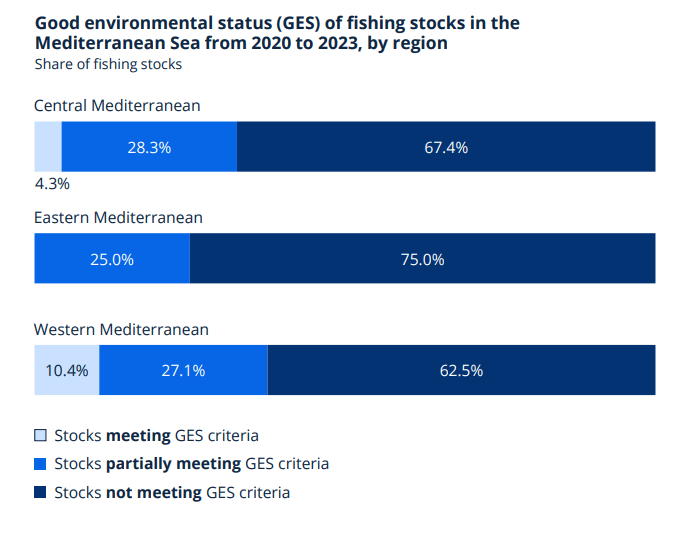Click the small light blue Central Mediterranean segment

tap(48, 147)
